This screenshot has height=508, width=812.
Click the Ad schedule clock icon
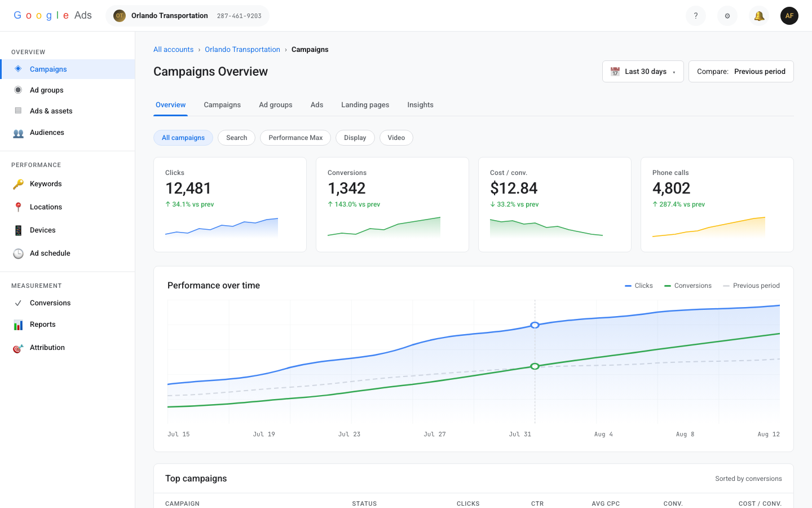point(18,253)
